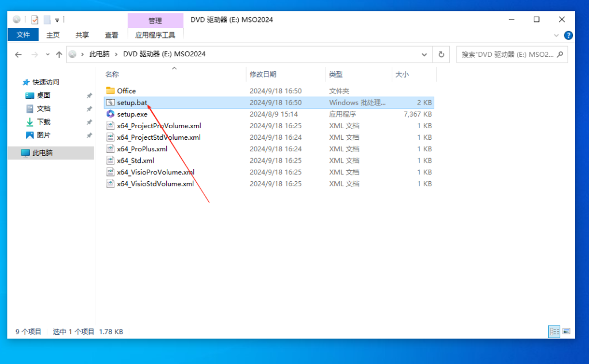The image size is (589, 364).
Task: Unpin 图片 using its pin icon
Action: click(89, 135)
